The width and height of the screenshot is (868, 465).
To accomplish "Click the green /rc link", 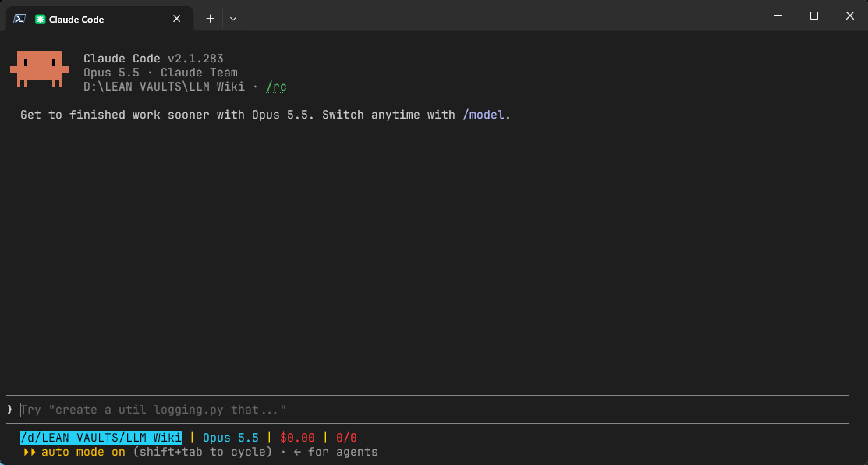I will (276, 87).
